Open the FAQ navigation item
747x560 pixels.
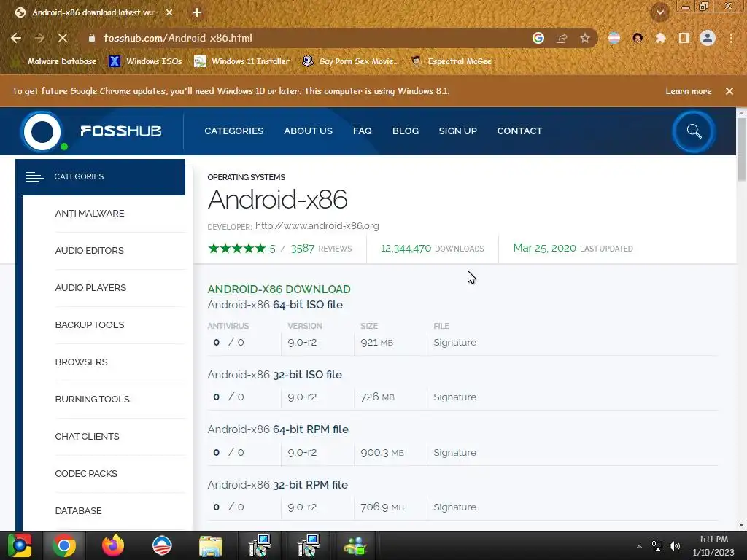(x=362, y=131)
